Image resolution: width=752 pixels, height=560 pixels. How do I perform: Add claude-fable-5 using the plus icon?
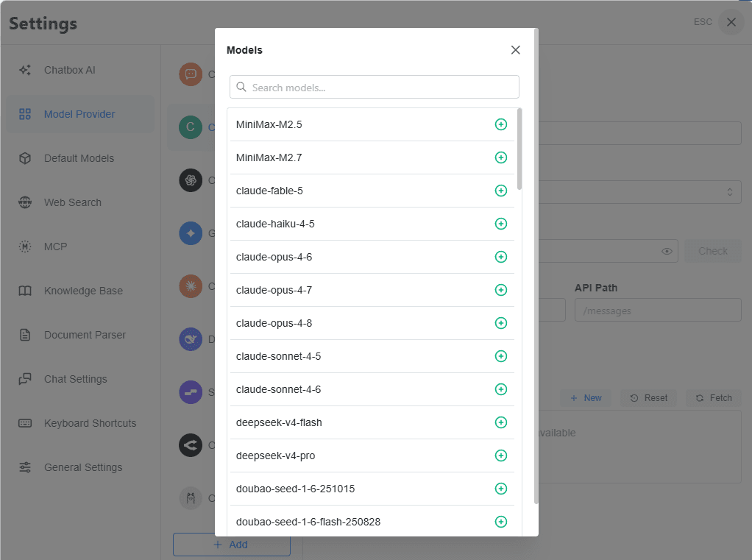[500, 191]
